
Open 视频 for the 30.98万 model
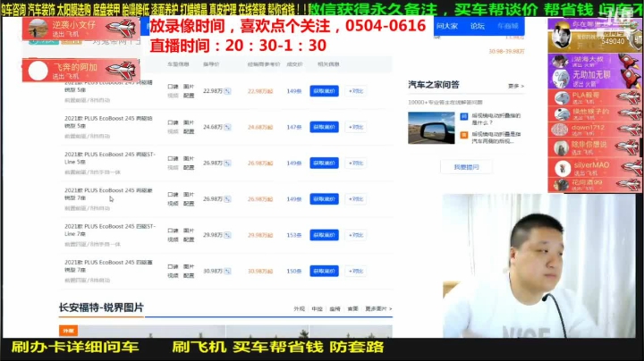[173, 276]
